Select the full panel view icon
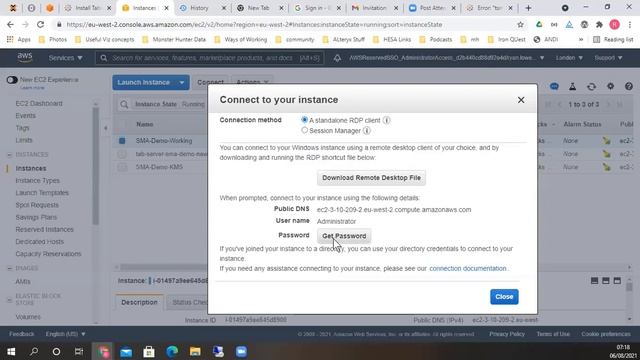 (617, 281)
